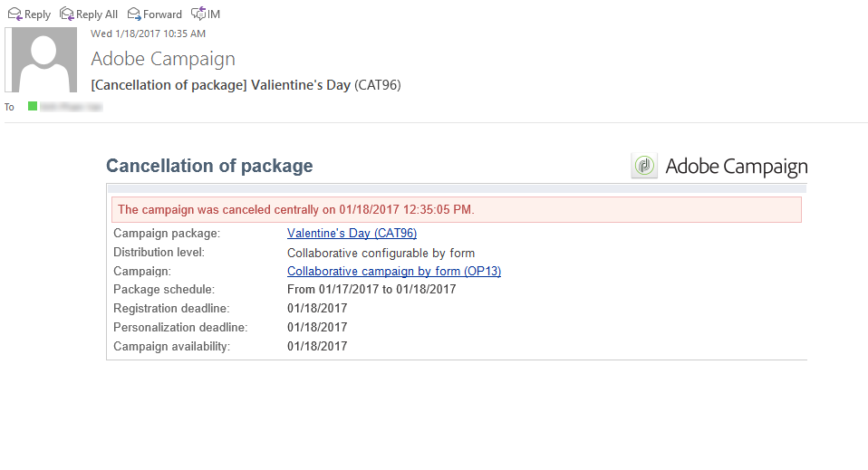Select the package schedule date range
Screen dimensions: 868x470
[371, 290]
